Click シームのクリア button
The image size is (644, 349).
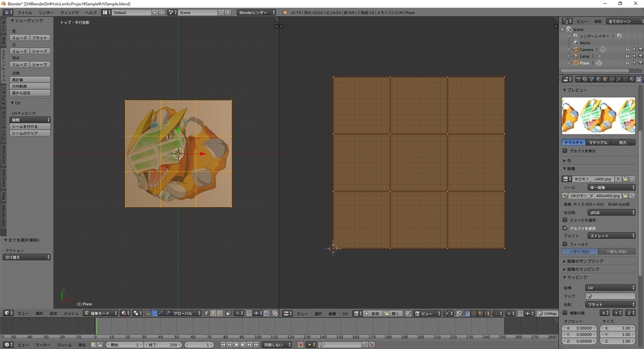tap(30, 133)
